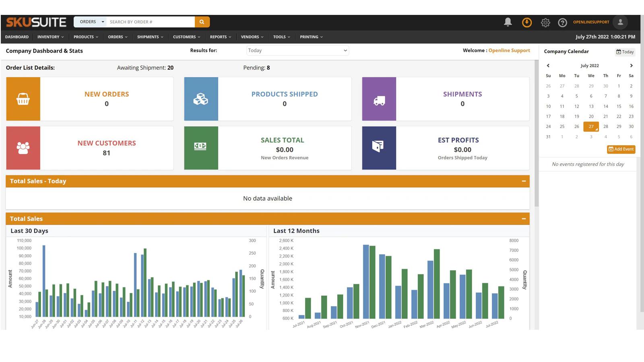Click the New Customers people icon

pos(23,148)
